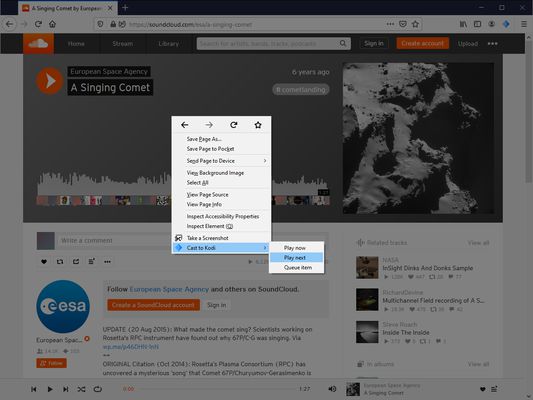Image resolution: width=533 pixels, height=400 pixels.
Task: Click the search magnifier icon
Action: coord(343,44)
